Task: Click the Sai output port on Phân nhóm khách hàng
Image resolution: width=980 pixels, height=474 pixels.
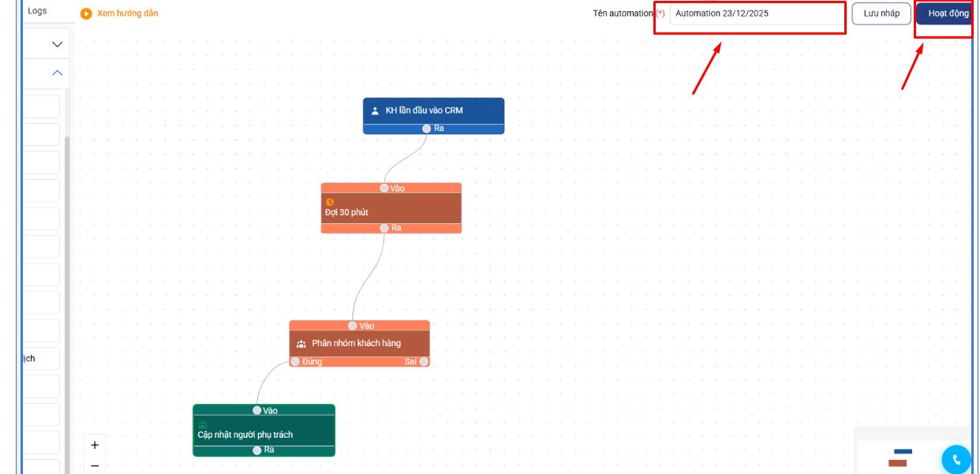Action: coord(424,362)
